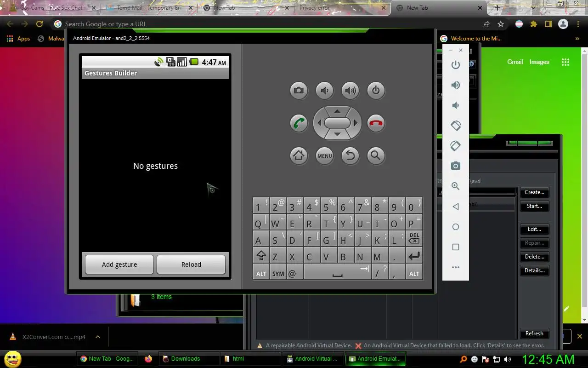Click customize Chrome pencil icon
The height and width of the screenshot is (368, 588).
(x=566, y=309)
